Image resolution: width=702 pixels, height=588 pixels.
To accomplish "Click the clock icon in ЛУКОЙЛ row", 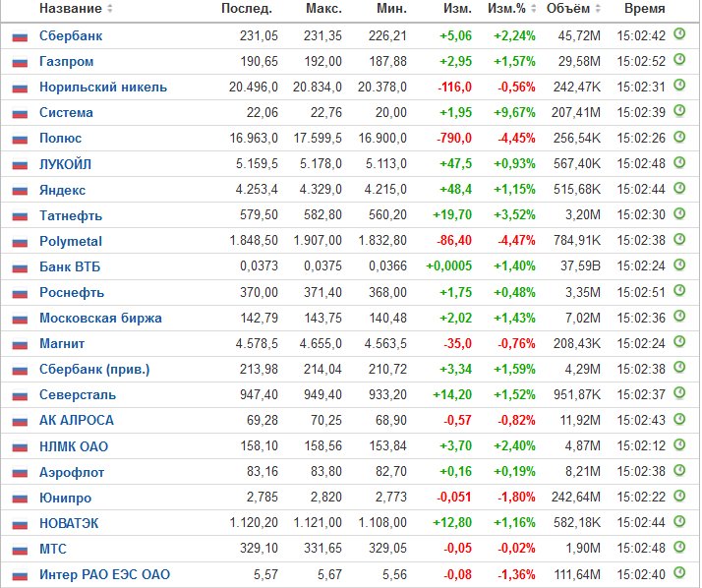I will tap(679, 162).
